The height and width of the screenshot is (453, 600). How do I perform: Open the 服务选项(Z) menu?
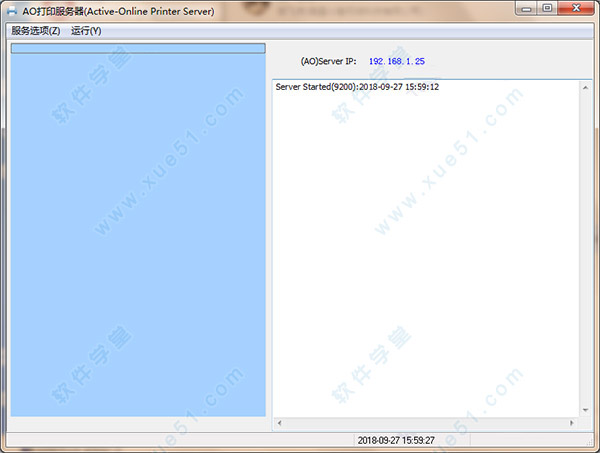point(36,31)
